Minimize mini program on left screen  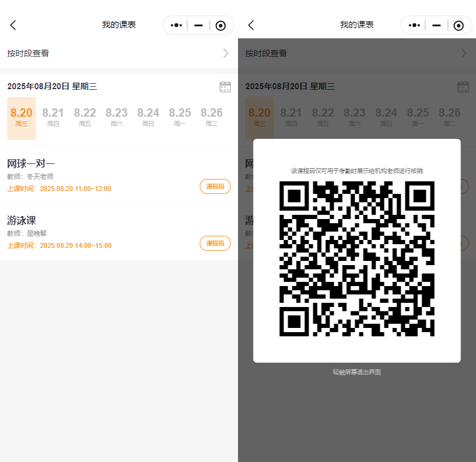[198, 25]
